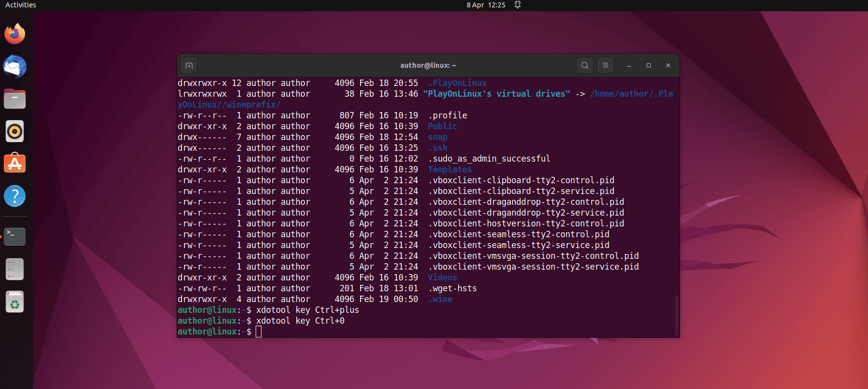The height and width of the screenshot is (389, 868).
Task: Open the Files manager in the dock
Action: [15, 99]
